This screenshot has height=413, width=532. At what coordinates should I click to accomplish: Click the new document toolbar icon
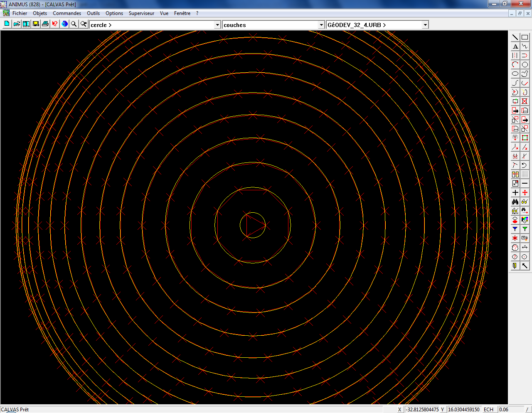tap(7, 24)
